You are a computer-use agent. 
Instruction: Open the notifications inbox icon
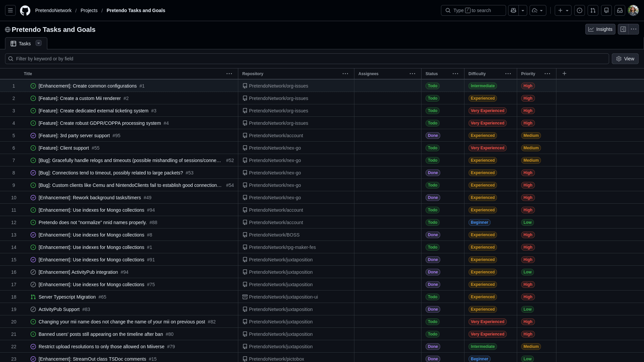point(620,10)
